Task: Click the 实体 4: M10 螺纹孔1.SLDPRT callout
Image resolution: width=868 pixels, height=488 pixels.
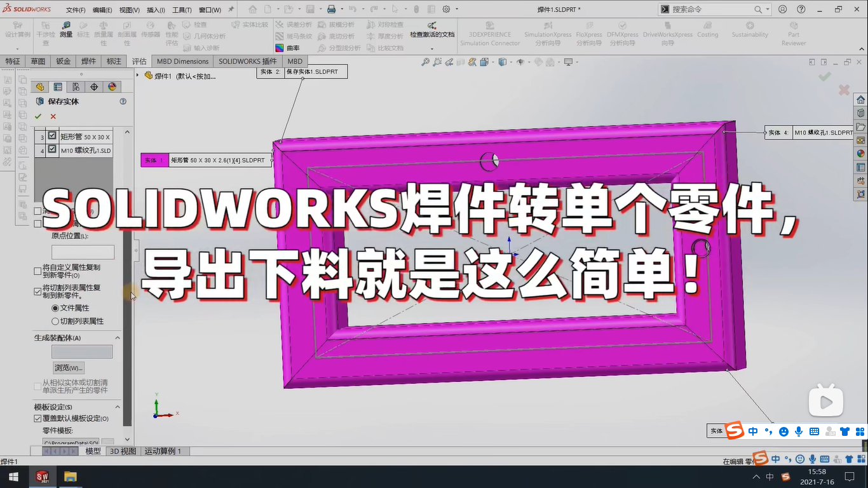Action: pos(809,133)
